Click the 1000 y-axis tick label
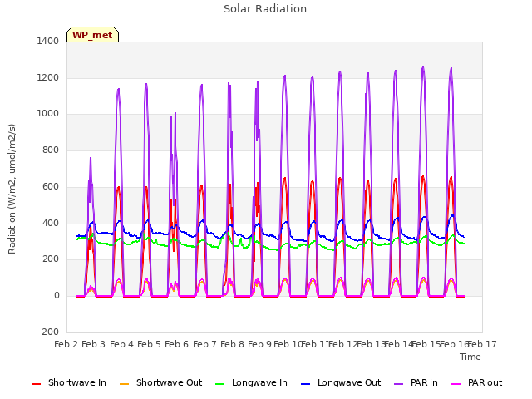The width and height of the screenshot is (532, 399). point(48,114)
